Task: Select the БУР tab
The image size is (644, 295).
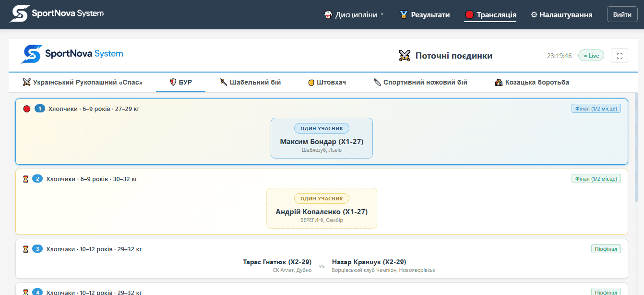Action: point(181,82)
